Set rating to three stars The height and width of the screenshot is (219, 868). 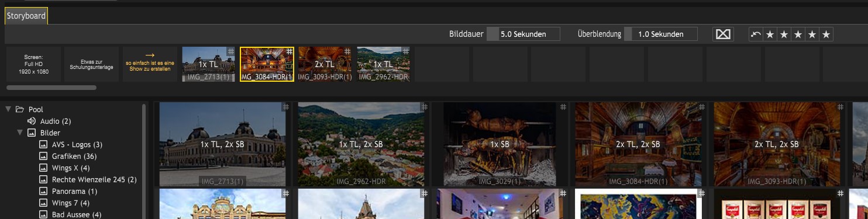[x=798, y=34]
